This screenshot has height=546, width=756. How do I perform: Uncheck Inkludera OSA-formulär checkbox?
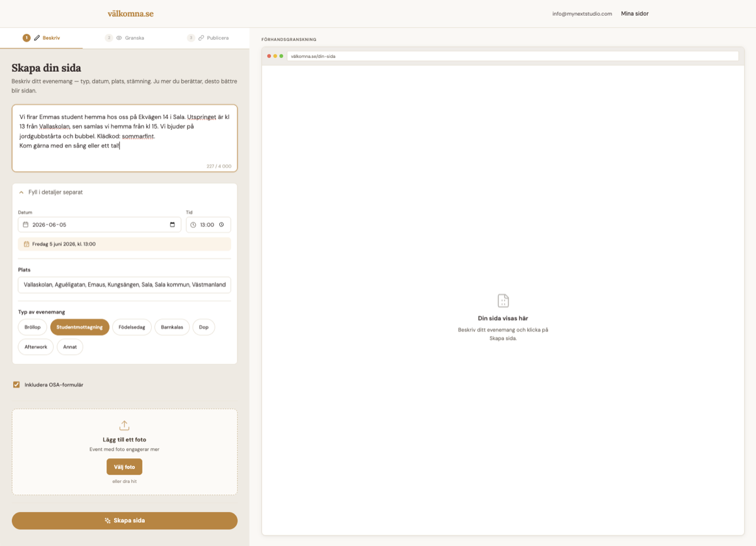click(16, 385)
